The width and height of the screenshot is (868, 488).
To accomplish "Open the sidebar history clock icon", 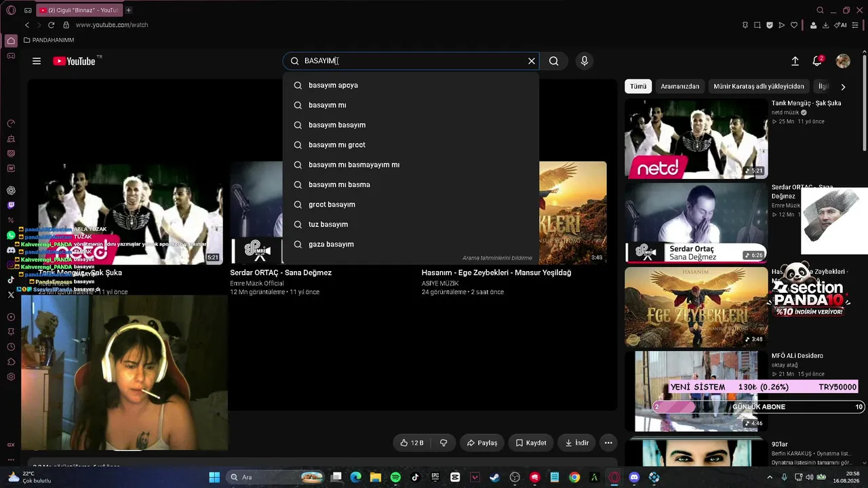I will coord(11,347).
